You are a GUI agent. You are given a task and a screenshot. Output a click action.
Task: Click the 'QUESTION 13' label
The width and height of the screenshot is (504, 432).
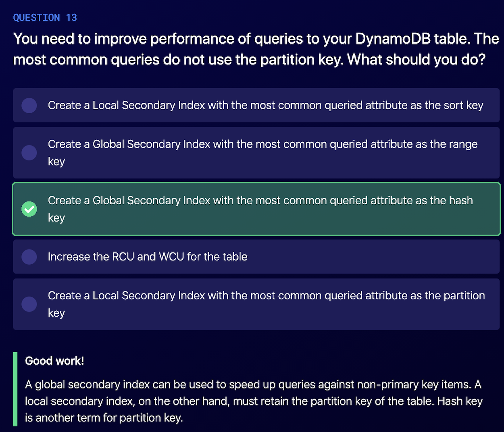45,17
